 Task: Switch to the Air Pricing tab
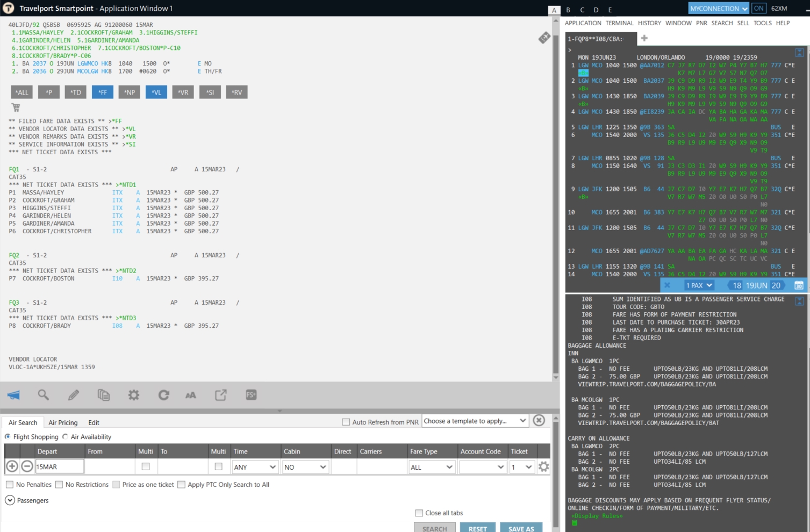[x=63, y=423]
